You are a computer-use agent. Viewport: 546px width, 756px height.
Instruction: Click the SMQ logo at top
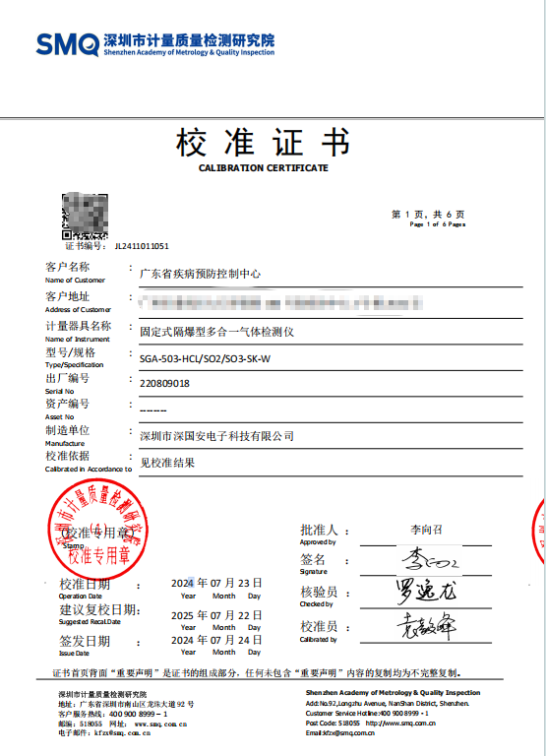tap(155, 44)
